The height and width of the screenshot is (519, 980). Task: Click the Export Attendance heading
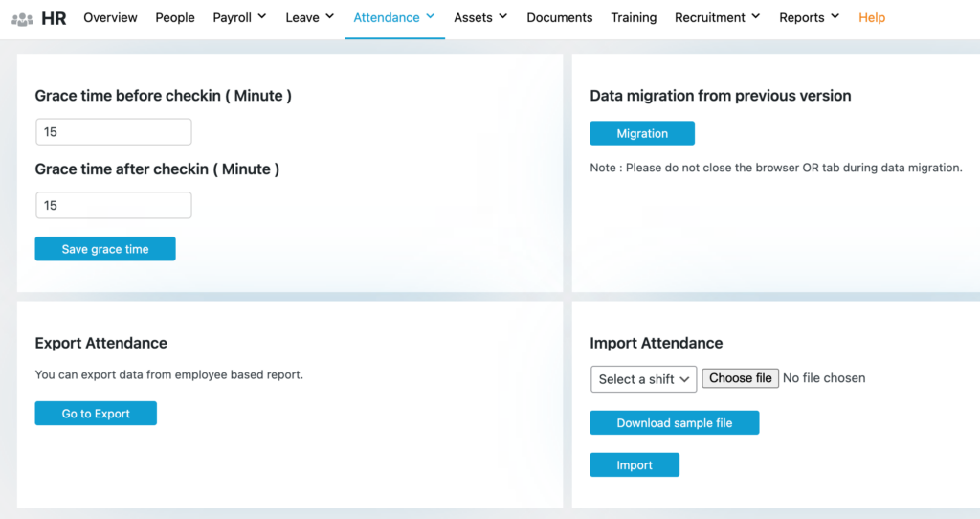tap(101, 343)
